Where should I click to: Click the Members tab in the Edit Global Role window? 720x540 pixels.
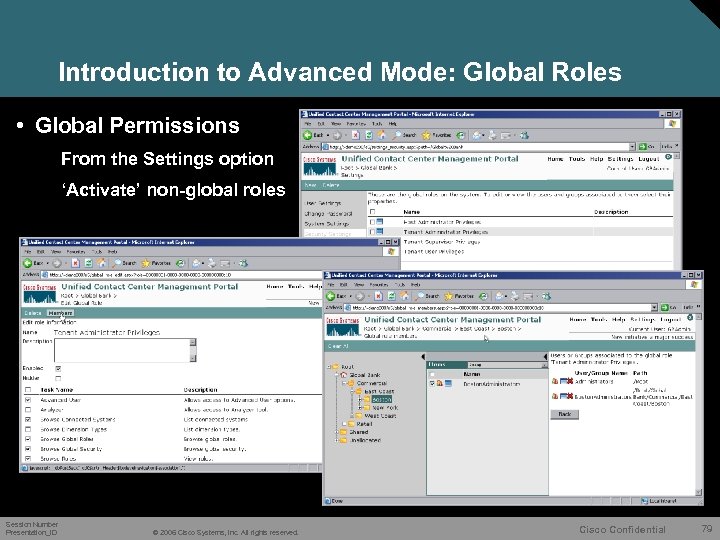point(60,313)
